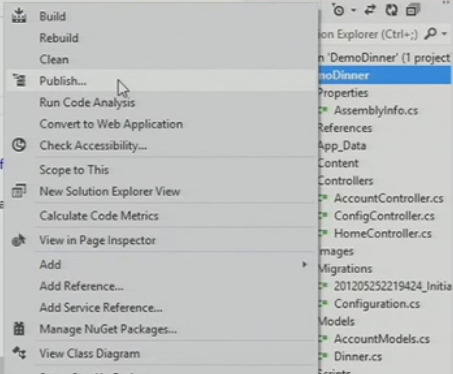This screenshot has width=453, height=374.
Task: Click the search magnifier icon in Solution Explorer
Action: [431, 33]
